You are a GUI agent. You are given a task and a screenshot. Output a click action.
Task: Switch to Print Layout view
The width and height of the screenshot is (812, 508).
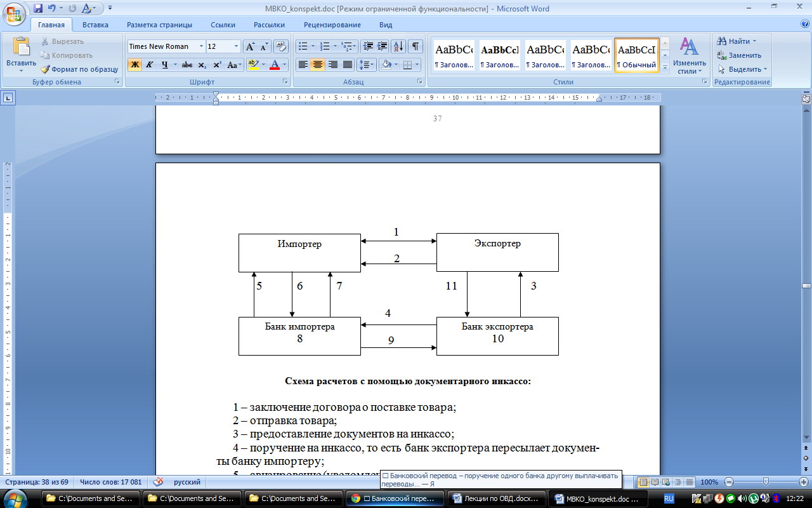pos(643,482)
